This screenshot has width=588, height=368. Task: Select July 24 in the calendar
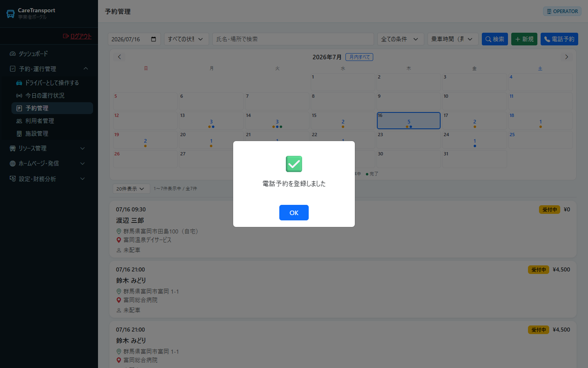(474, 140)
